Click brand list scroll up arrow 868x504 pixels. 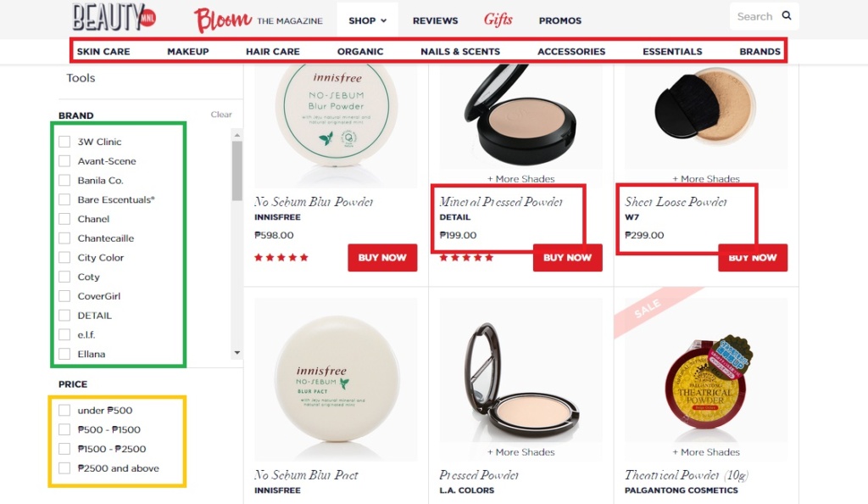237,135
